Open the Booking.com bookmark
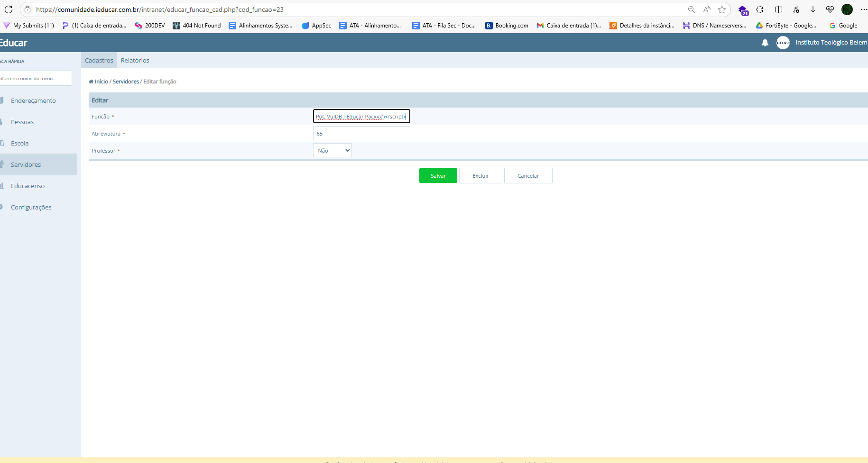The height and width of the screenshot is (463, 868). (x=507, y=26)
